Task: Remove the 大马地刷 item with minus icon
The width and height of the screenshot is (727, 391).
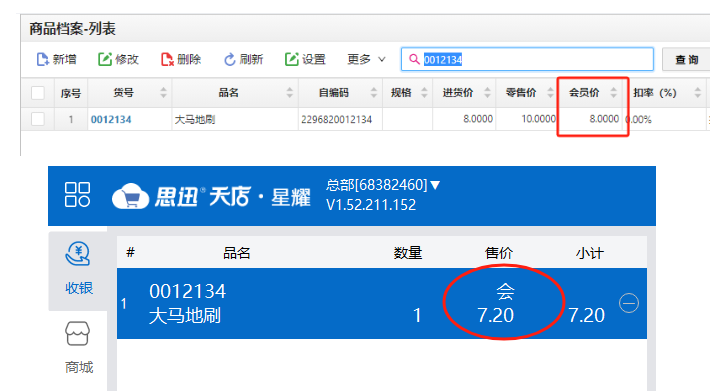Action: (x=629, y=303)
